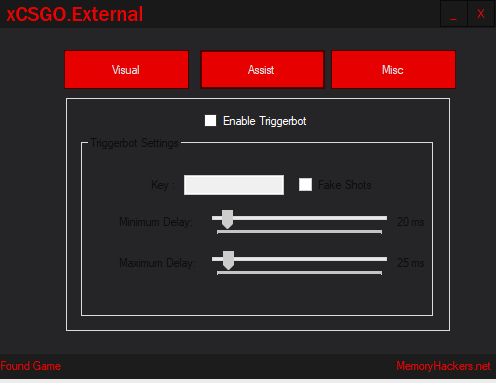This screenshot has width=496, height=383.
Task: Click the 20 ms delay value
Action: pos(411,222)
